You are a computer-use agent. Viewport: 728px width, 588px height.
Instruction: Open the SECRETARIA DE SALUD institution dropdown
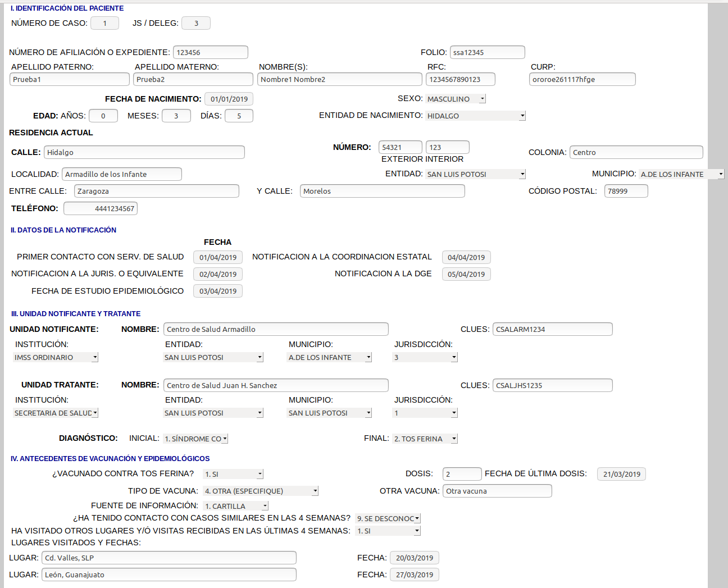[x=56, y=413]
